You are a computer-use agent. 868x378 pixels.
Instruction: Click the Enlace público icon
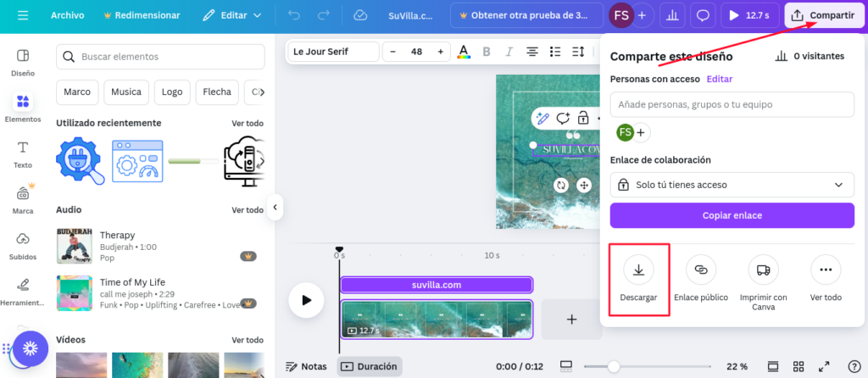point(701,270)
